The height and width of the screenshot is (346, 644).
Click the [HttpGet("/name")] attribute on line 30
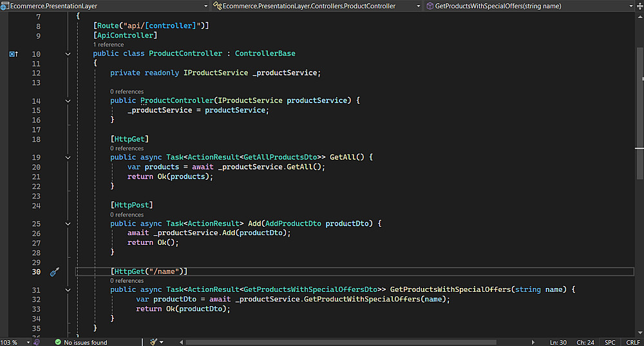click(x=149, y=271)
